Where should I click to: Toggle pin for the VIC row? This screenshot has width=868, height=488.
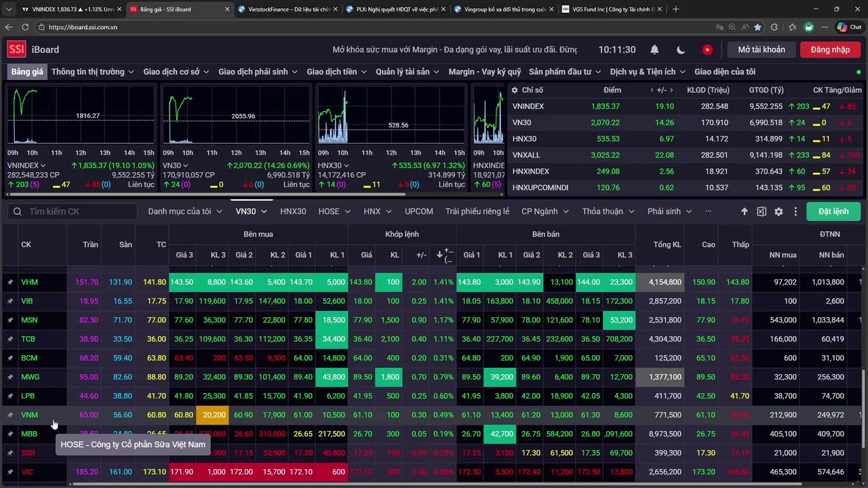coord(10,472)
